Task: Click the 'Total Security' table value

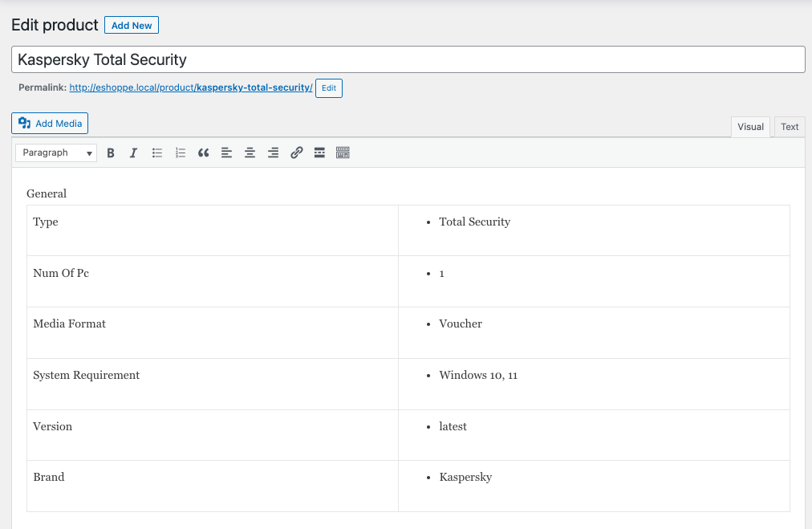Action: tap(474, 222)
